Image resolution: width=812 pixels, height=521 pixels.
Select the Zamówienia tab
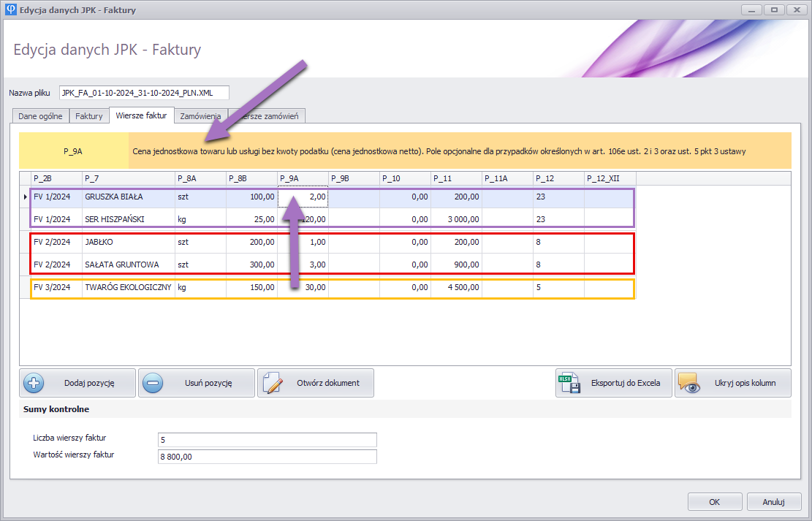point(201,116)
